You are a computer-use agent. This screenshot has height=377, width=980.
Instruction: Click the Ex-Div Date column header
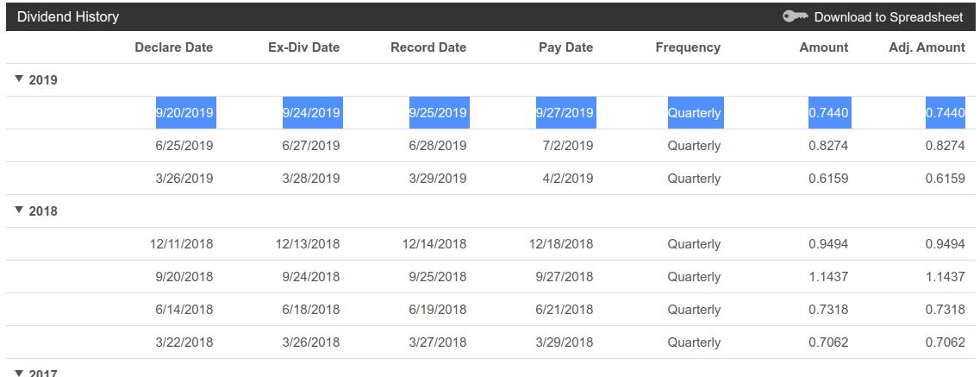pos(303,47)
